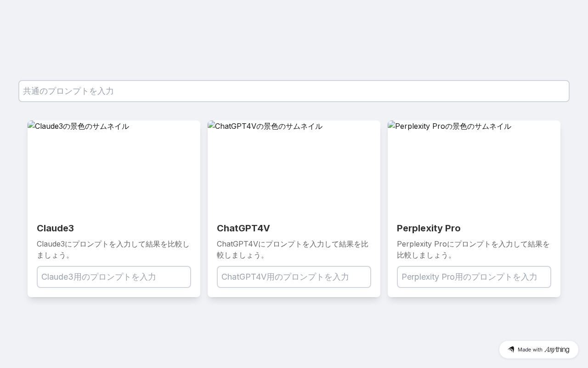Click the broken image icon on the Claude3 card

pos(31,125)
